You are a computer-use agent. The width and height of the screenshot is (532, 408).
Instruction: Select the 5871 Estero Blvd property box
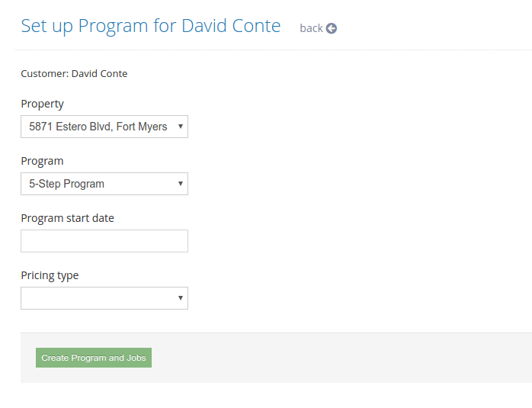104,127
